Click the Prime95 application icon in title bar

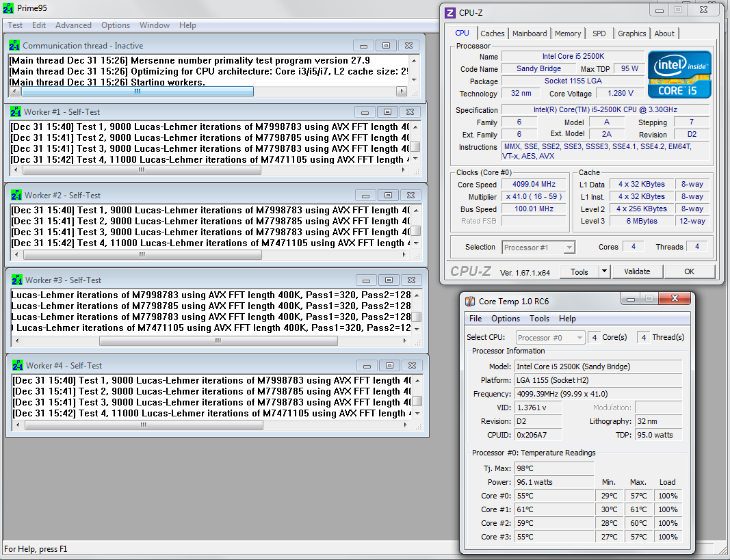[8, 8]
